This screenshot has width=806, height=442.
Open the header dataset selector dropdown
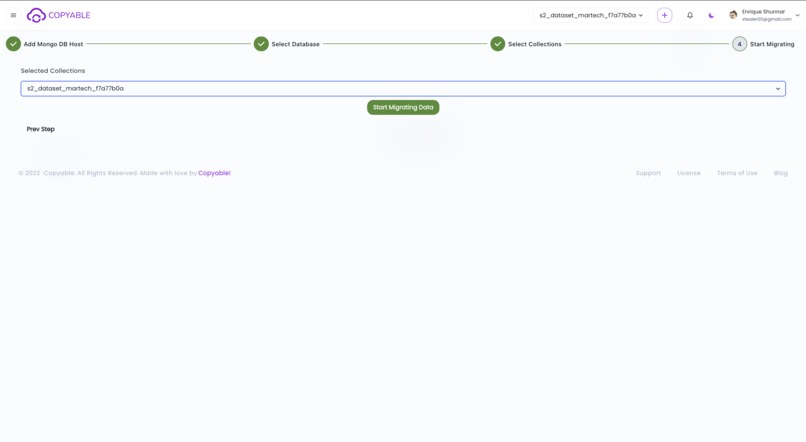[591, 15]
